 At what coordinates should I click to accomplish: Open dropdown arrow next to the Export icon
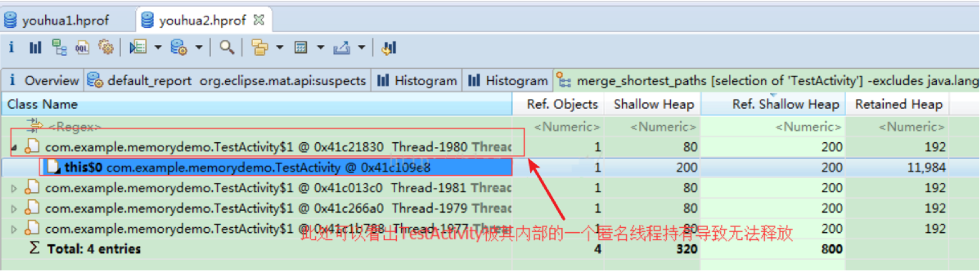point(362,47)
